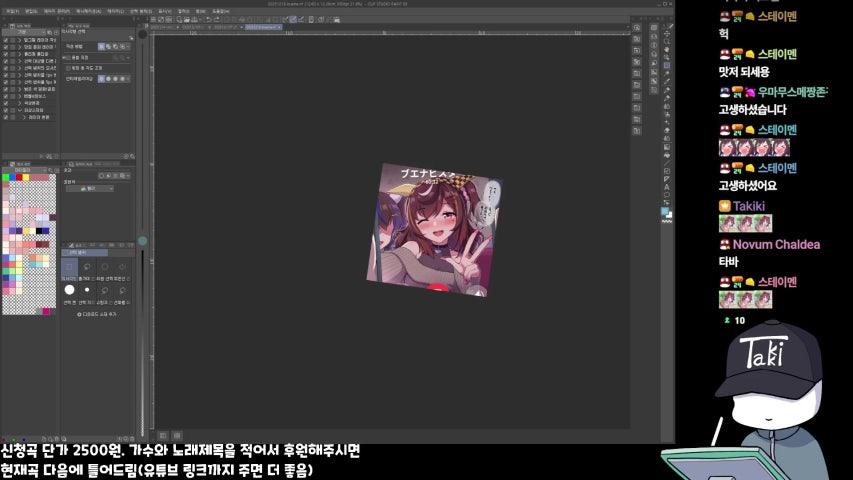Select the Ruler tool above the Text tool

click(x=666, y=179)
